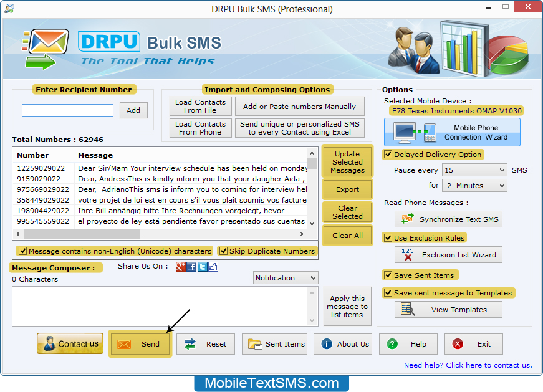Click the red Exit cross icon
Image resolution: width=543 pixels, height=392 pixels.
[x=458, y=344]
